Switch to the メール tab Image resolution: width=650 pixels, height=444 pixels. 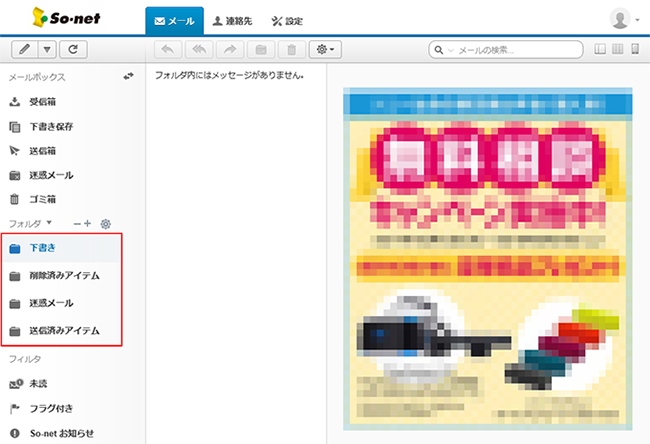pyautogui.click(x=174, y=20)
